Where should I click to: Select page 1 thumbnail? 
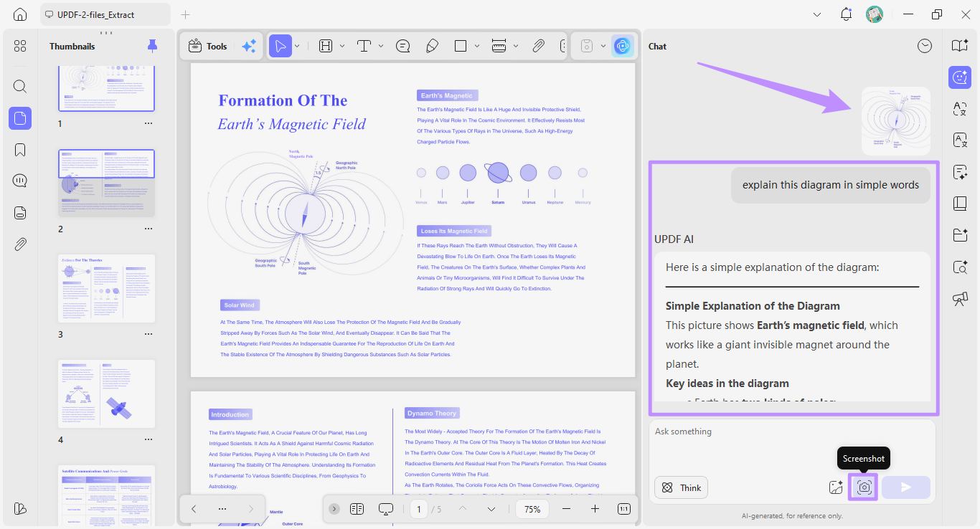(x=106, y=88)
